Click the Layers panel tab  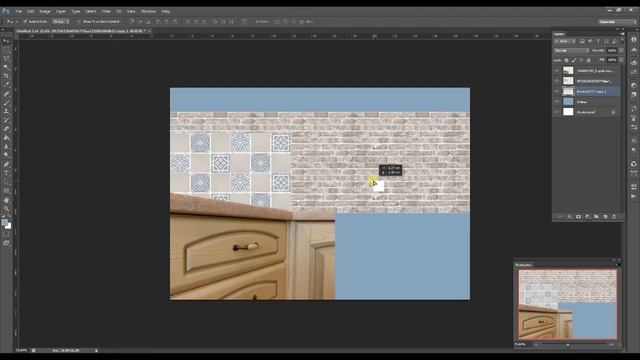point(559,34)
